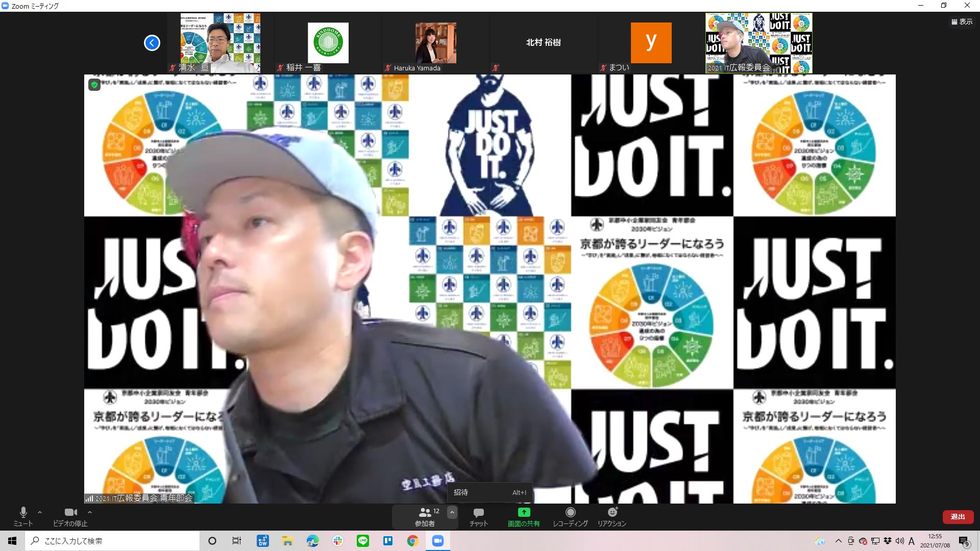Open Trello from the taskbar
The height and width of the screenshot is (551, 980).
click(x=388, y=541)
